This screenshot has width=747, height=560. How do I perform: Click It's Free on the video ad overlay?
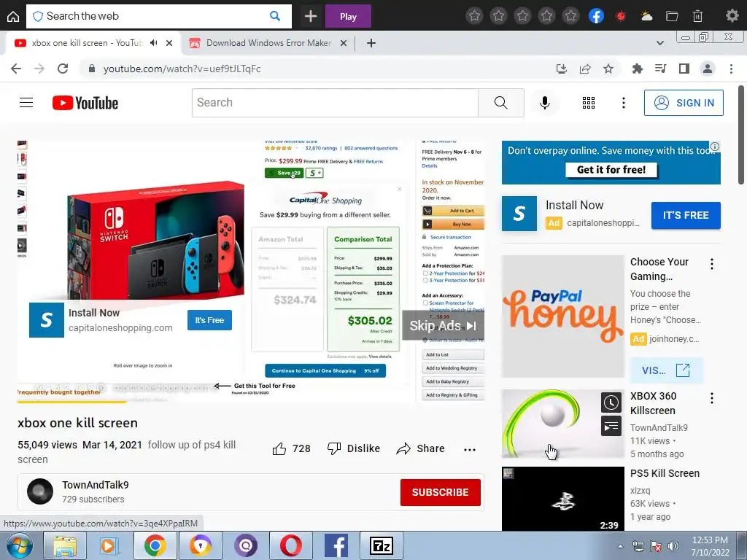(x=209, y=320)
